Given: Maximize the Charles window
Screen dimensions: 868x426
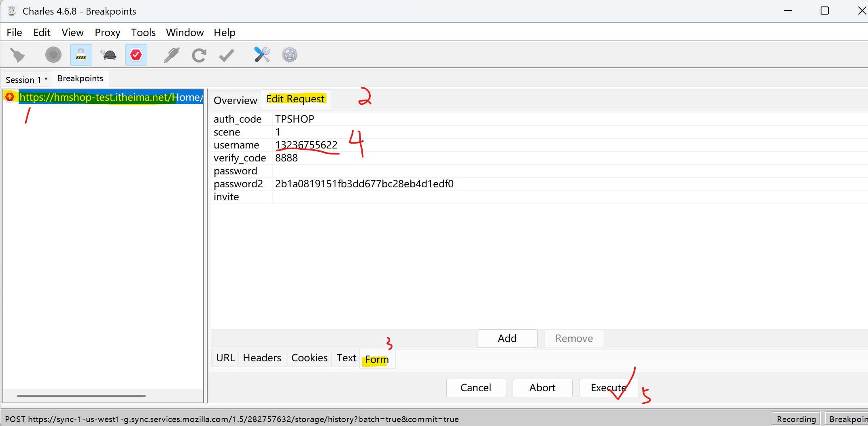Looking at the screenshot, I should [x=825, y=11].
